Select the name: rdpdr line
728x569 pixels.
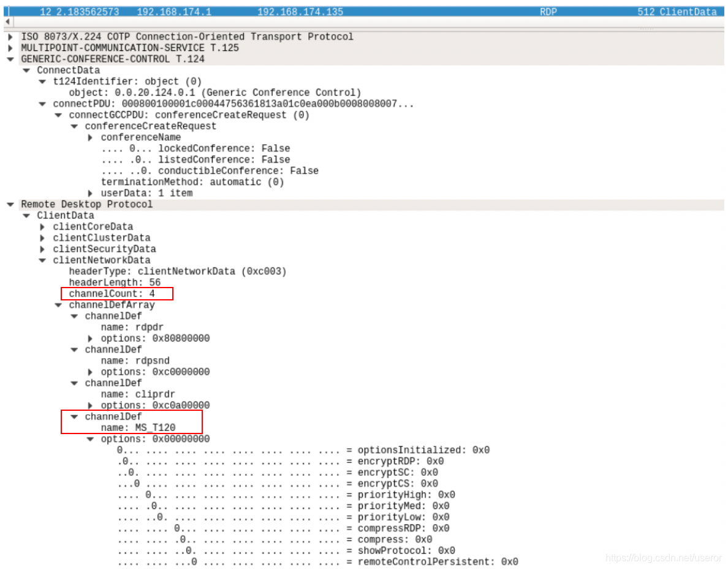pos(132,327)
